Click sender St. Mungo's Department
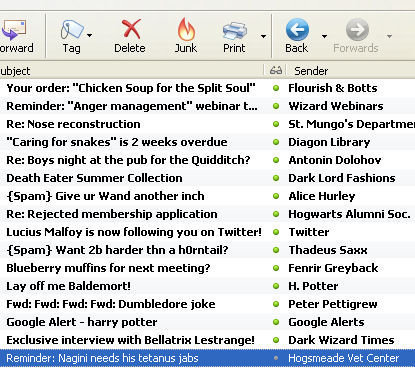 click(x=352, y=124)
